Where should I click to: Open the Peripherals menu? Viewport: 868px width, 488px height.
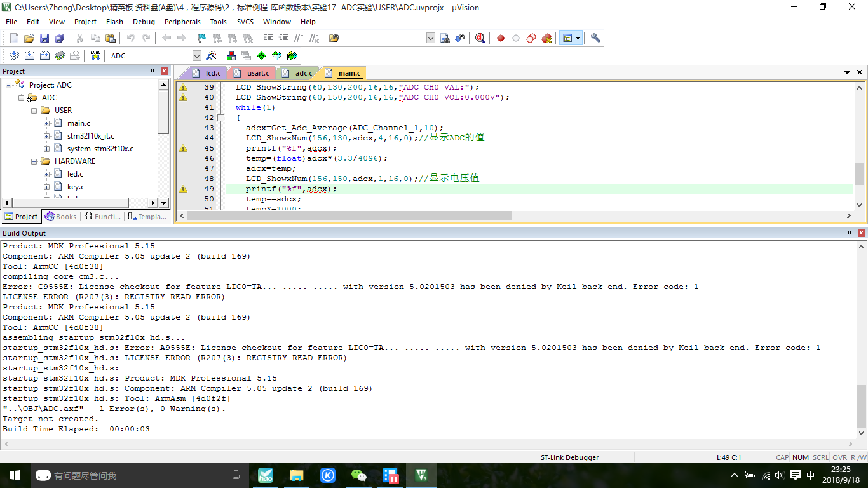coord(182,22)
